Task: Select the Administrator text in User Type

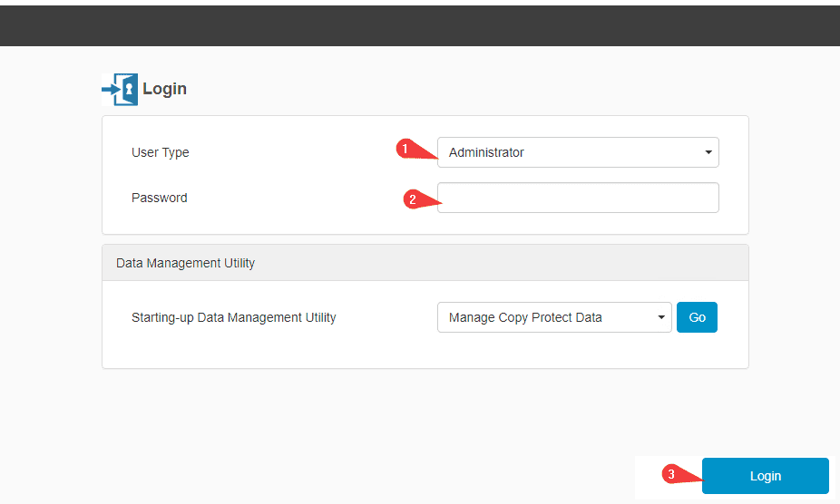Action: pyautogui.click(x=486, y=152)
